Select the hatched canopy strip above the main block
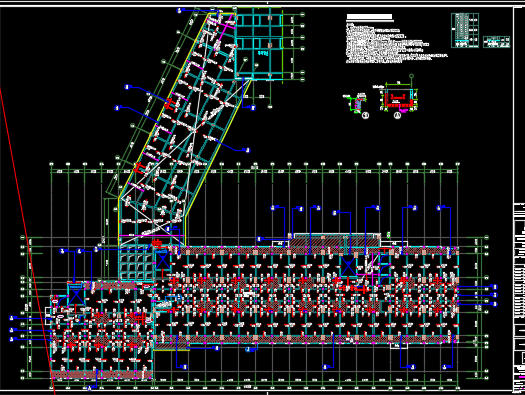The image size is (525, 395). (335, 240)
